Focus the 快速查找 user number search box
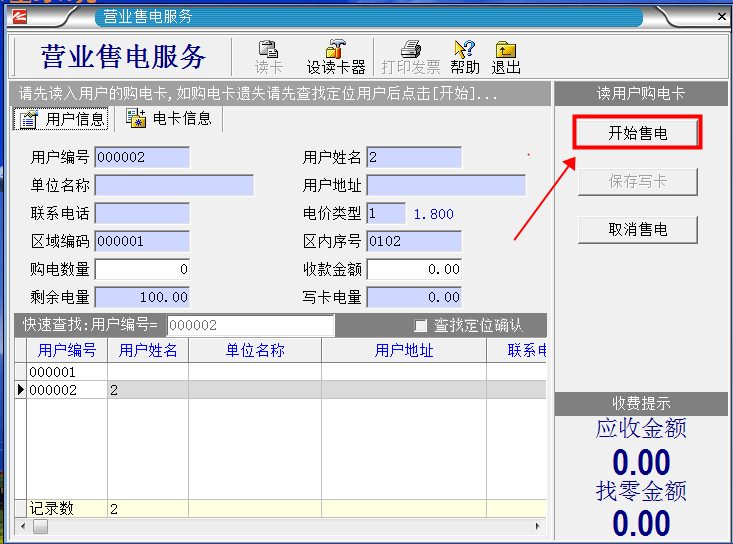 pyautogui.click(x=250, y=326)
